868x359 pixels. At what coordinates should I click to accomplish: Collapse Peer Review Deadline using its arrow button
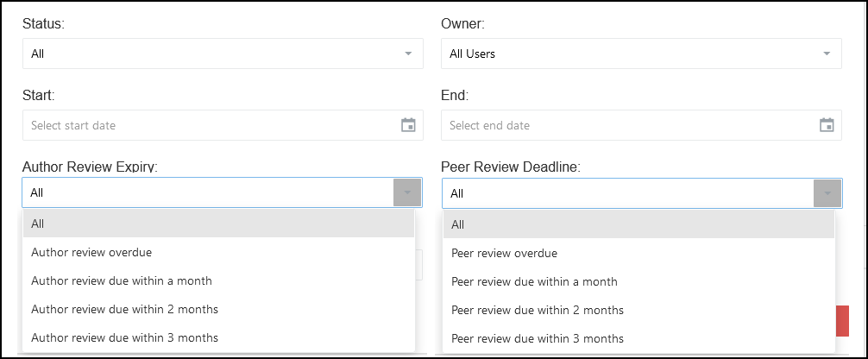827,193
